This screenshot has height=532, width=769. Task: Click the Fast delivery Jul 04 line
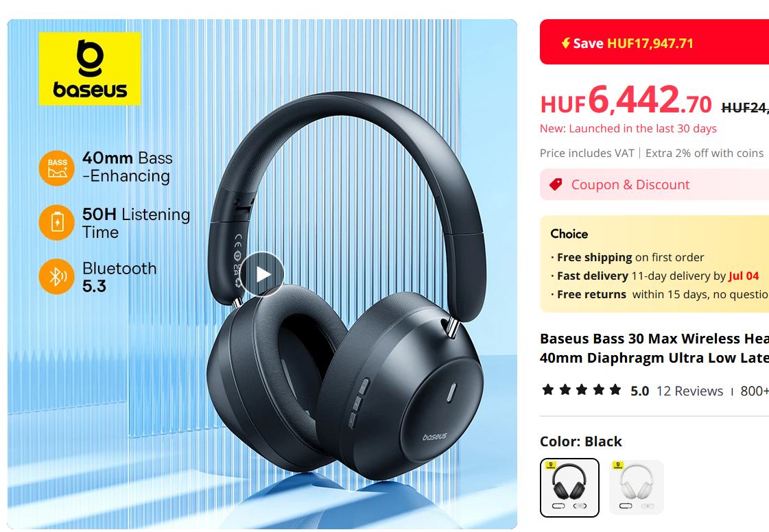coord(654,276)
